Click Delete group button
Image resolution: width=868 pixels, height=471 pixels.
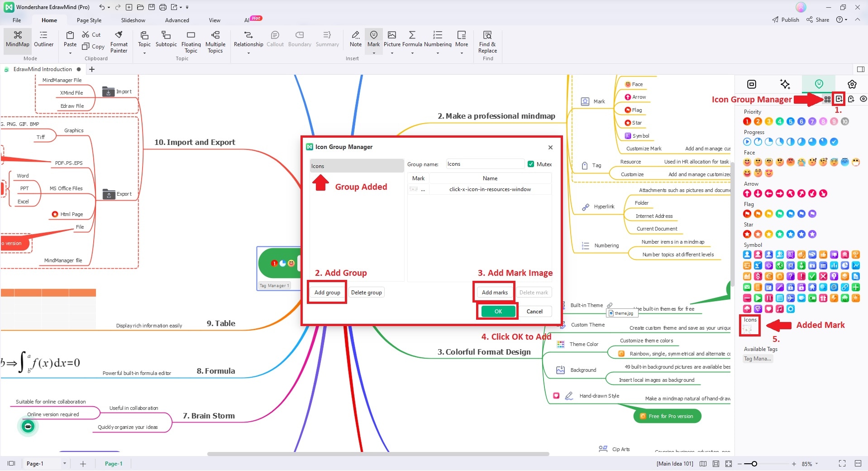pyautogui.click(x=367, y=293)
